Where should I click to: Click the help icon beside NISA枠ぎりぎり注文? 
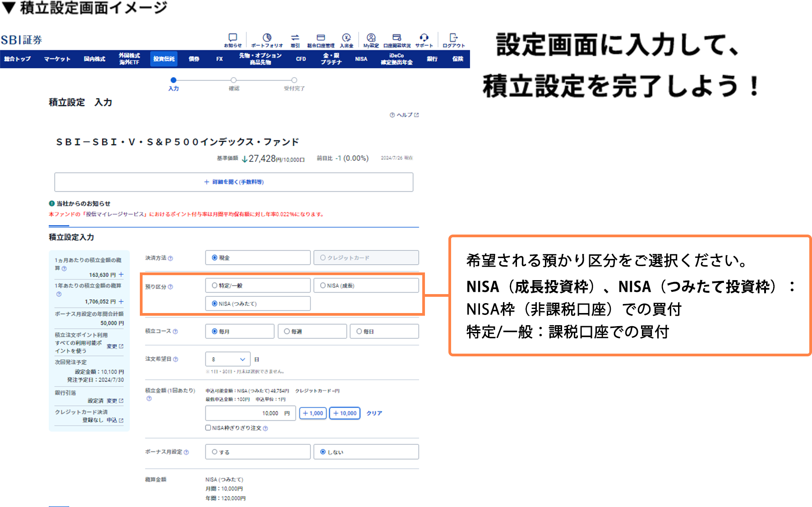pos(265,428)
